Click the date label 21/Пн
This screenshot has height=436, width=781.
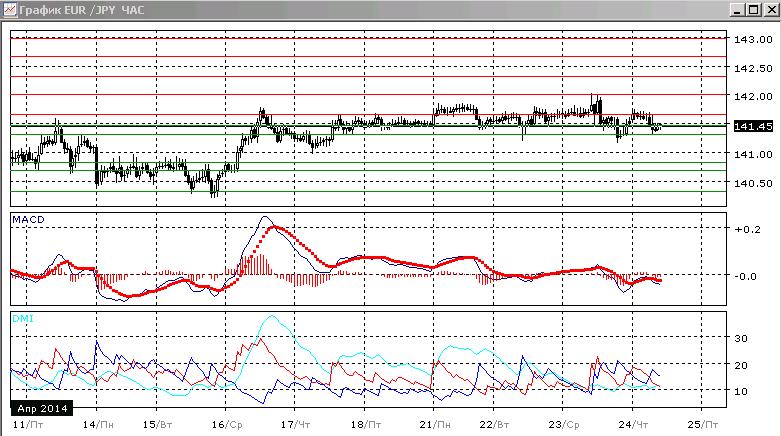(x=435, y=425)
